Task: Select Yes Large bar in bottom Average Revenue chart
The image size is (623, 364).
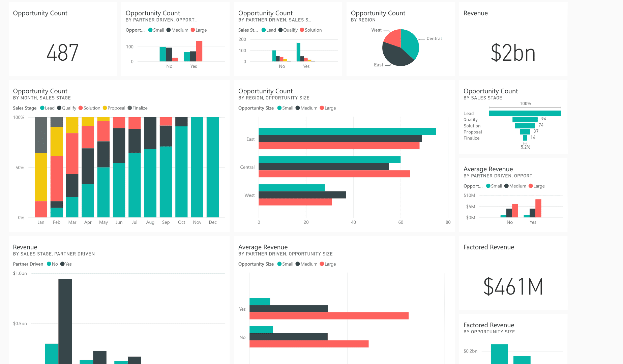Action: point(329,316)
